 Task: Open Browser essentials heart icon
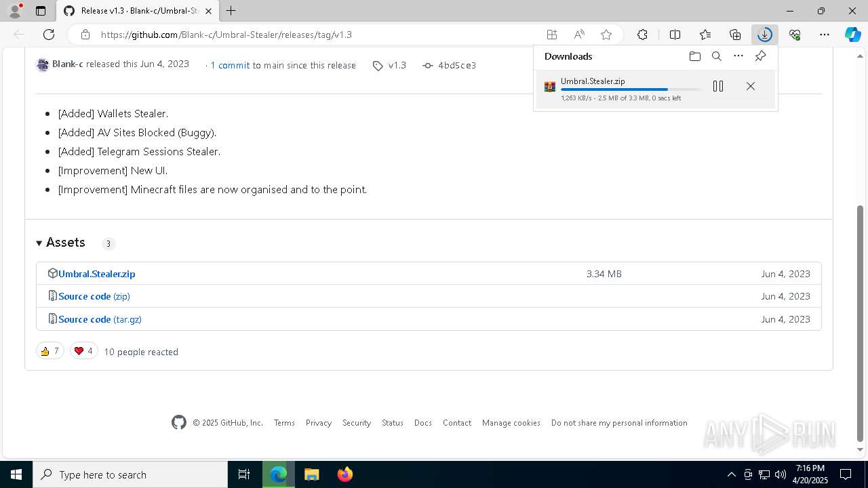coord(795,35)
